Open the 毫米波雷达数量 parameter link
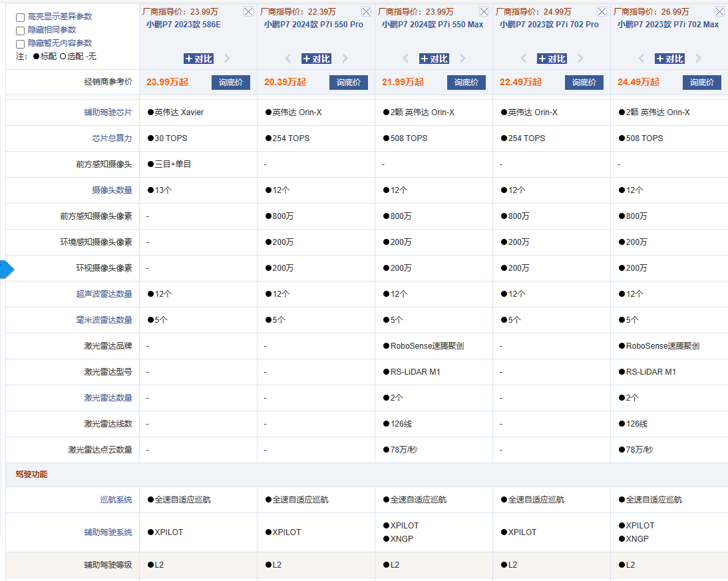Screen dimensions: 728x581 (104, 320)
